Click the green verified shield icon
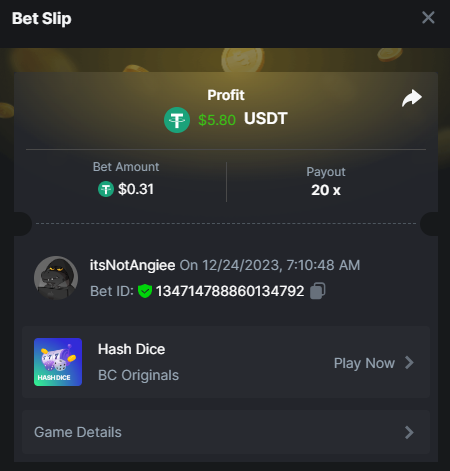 [145, 291]
